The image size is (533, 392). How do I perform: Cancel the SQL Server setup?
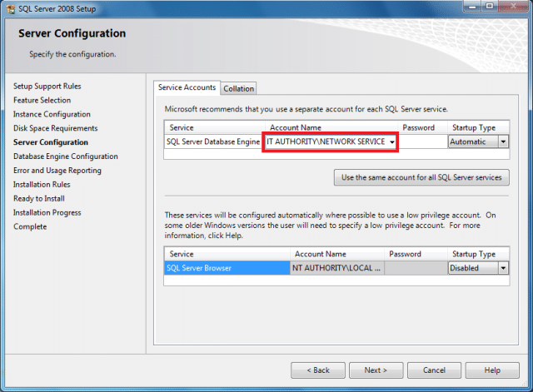click(434, 370)
